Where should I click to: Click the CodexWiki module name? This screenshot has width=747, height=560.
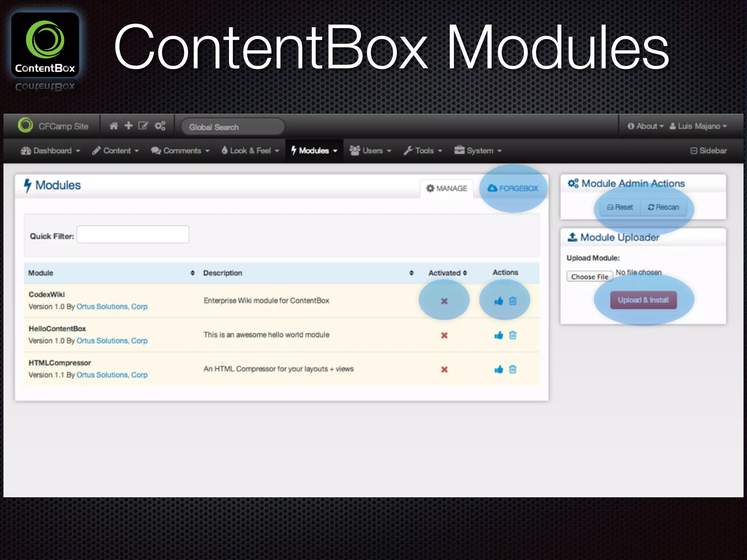tap(47, 295)
